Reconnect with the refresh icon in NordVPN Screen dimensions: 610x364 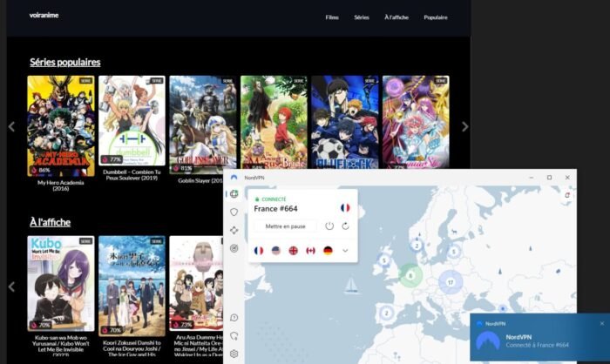345,226
